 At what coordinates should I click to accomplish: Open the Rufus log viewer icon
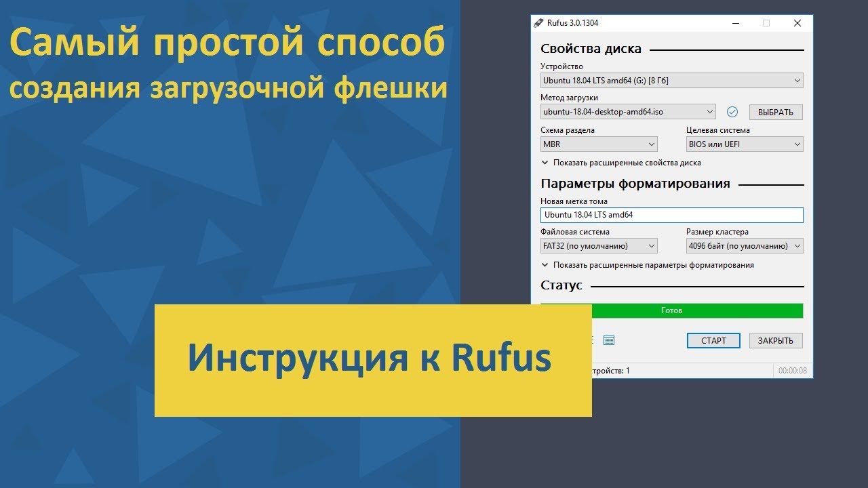tap(609, 340)
